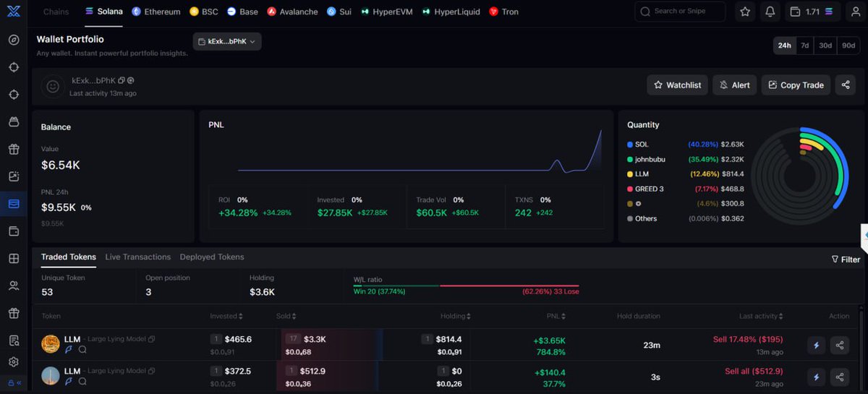Switch to the Sui chain
Image resolution: width=868 pixels, height=394 pixels.
click(x=339, y=12)
